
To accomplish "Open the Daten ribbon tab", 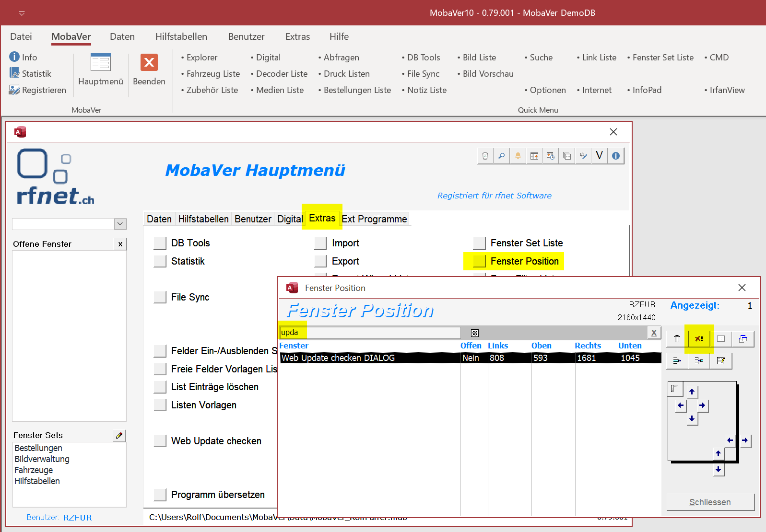I will point(122,36).
